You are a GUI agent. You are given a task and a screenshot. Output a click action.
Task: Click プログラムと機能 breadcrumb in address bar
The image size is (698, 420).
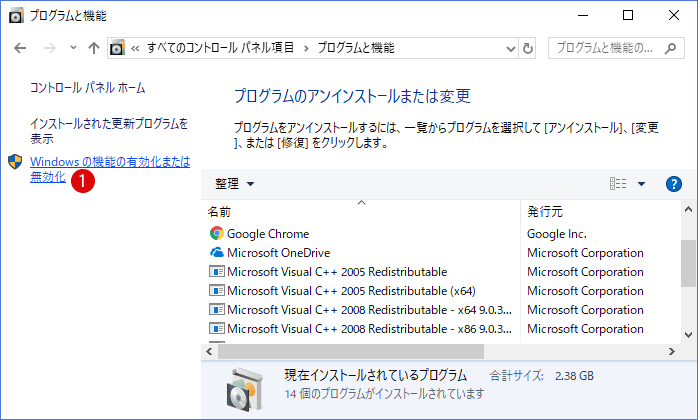[356, 48]
